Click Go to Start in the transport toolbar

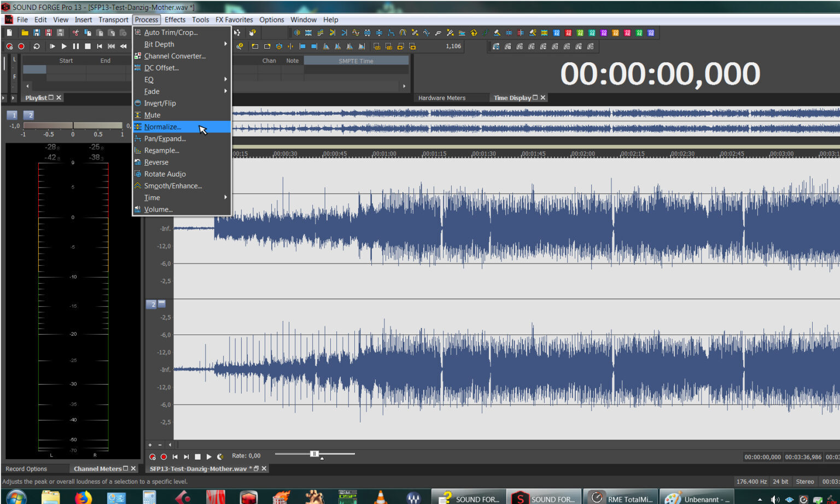coord(100,46)
